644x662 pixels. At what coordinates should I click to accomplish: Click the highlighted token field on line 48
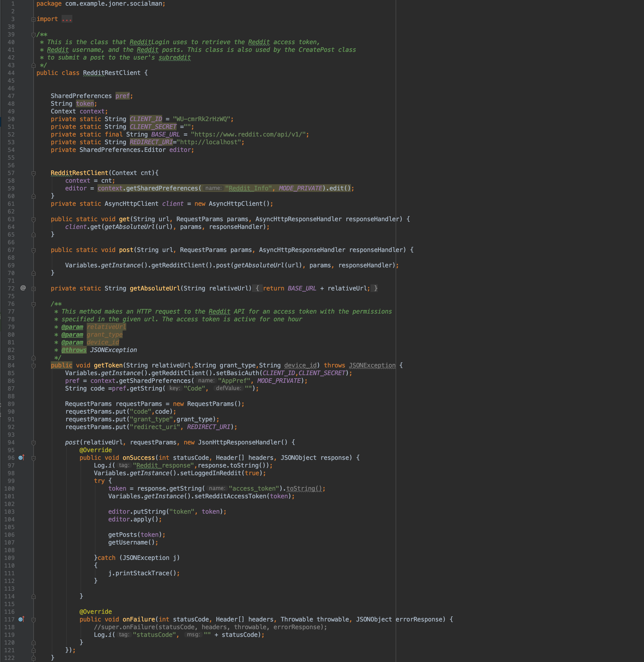[x=85, y=103]
